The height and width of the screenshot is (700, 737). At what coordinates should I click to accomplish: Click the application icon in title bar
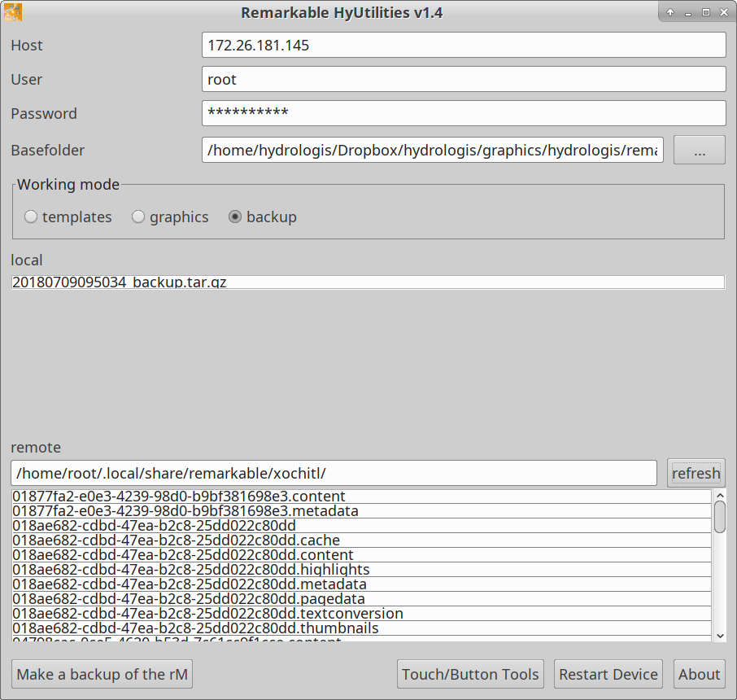coord(13,12)
